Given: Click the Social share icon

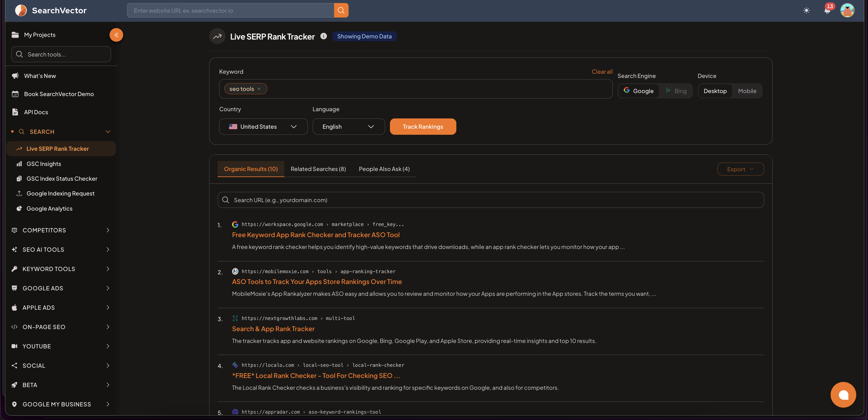Looking at the screenshot, I should point(14,366).
